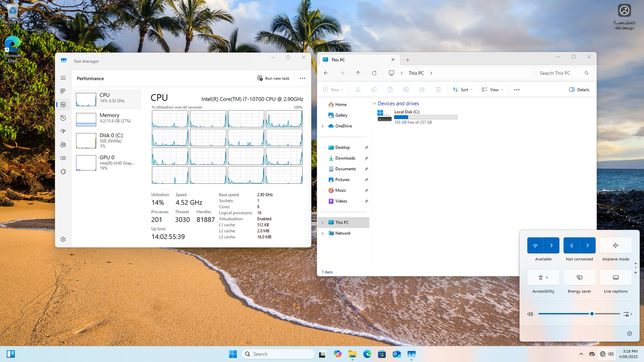Open Startup apps page in Task Manager
The image size is (644, 362).
point(63,131)
